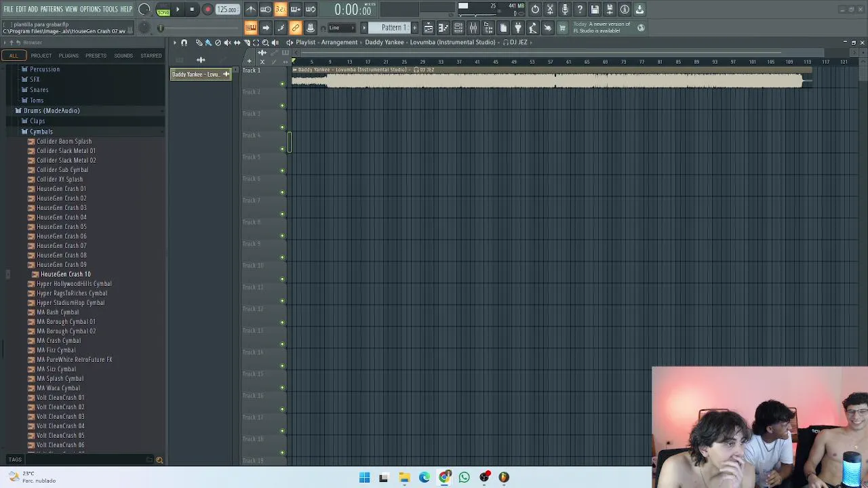Open the FILE menu
Image resolution: width=868 pixels, height=488 pixels.
coord(8,9)
